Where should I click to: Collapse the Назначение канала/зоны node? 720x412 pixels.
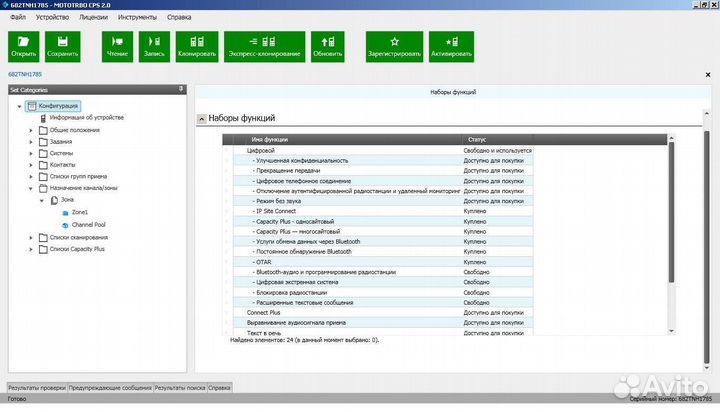click(30, 188)
